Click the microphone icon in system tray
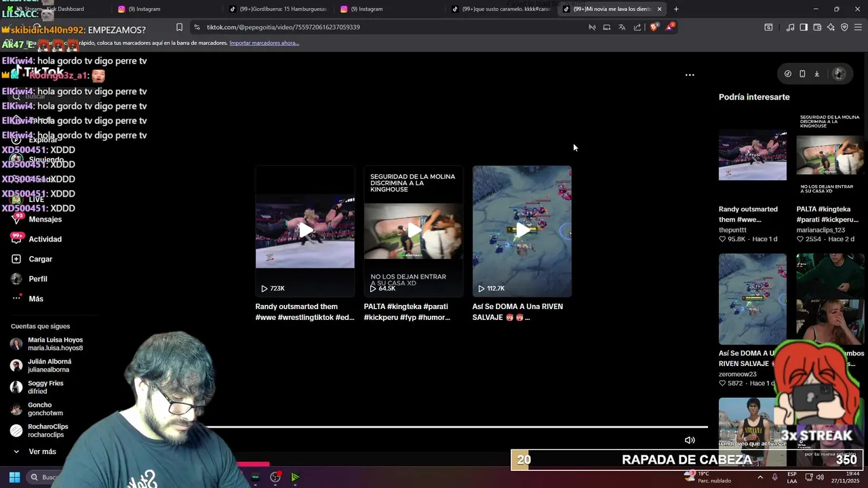The height and width of the screenshot is (488, 868). [774, 477]
